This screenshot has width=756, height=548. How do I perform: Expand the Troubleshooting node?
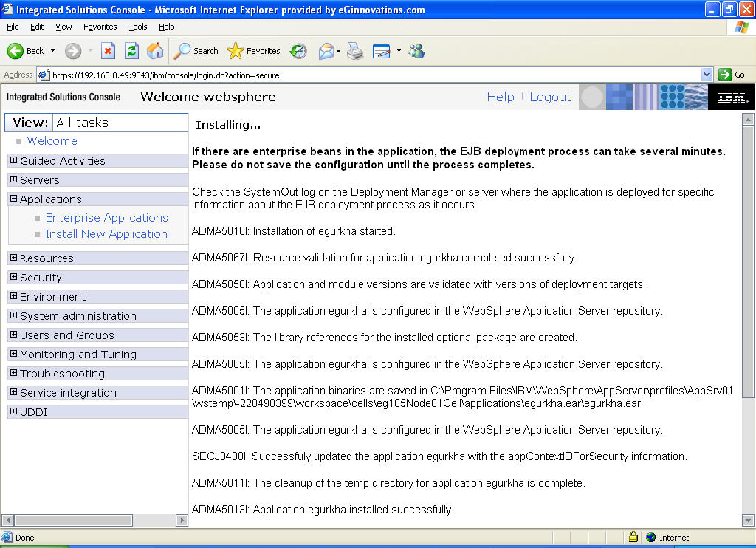[13, 373]
